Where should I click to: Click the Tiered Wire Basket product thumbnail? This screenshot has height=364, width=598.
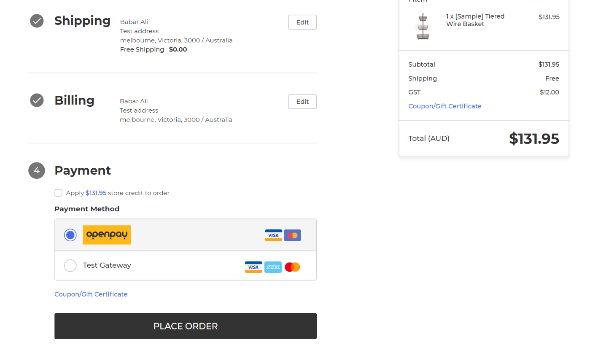[423, 26]
